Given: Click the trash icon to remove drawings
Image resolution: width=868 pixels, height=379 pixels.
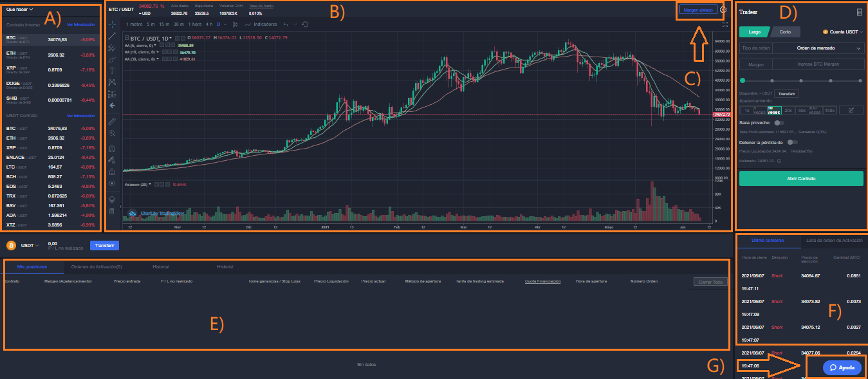Looking at the screenshot, I should point(112,211).
